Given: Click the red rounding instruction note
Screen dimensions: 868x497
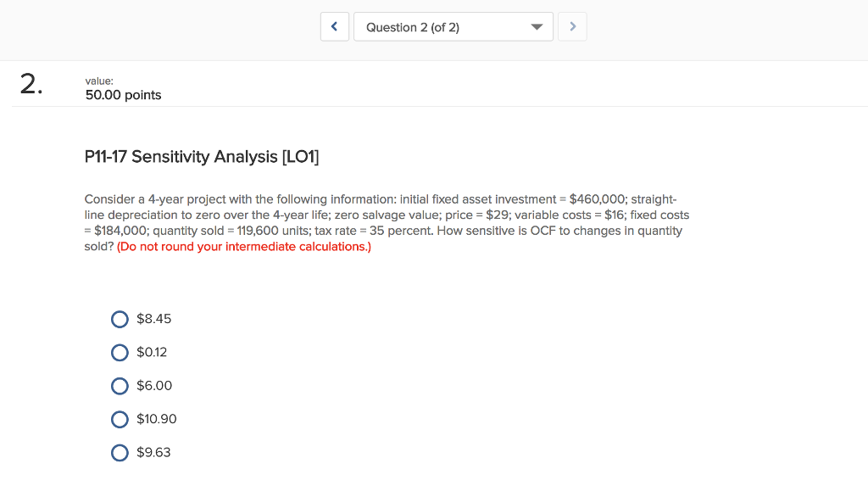Looking at the screenshot, I should (246, 246).
